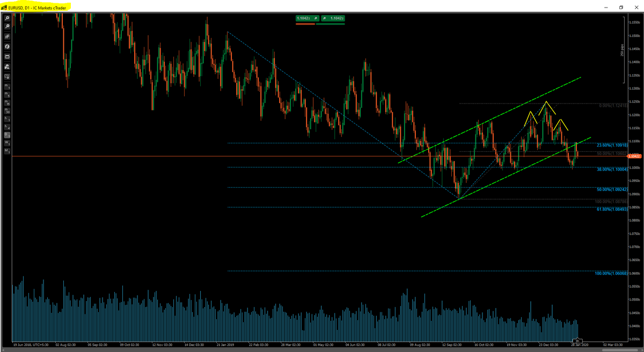Open the chart settings icon with gear
This screenshot has width=644, height=352.
point(7,77)
